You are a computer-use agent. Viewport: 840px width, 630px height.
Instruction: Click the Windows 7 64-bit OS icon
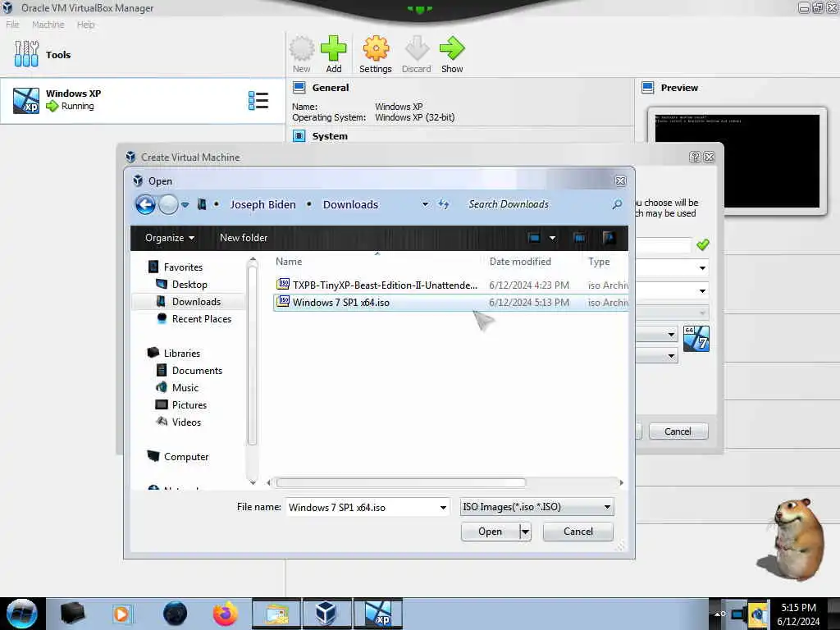696,339
